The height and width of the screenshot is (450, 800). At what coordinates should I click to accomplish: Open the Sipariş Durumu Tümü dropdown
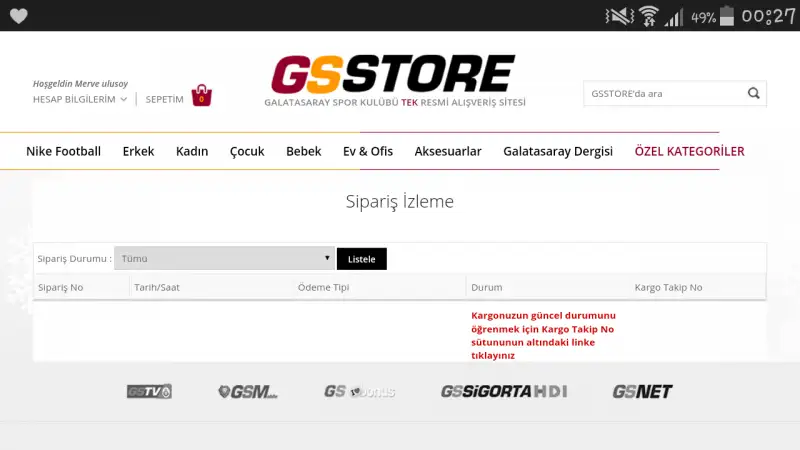click(x=224, y=259)
